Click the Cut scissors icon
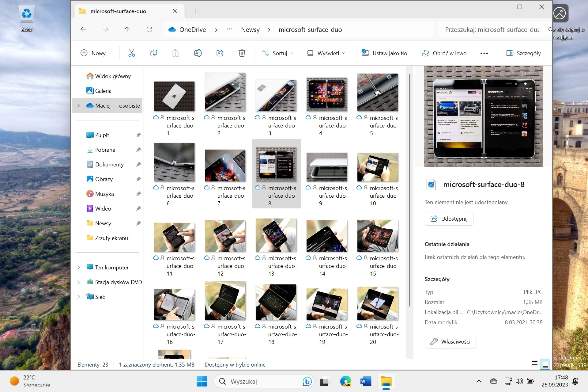Viewport: 588px width, 392px height. pos(131,53)
